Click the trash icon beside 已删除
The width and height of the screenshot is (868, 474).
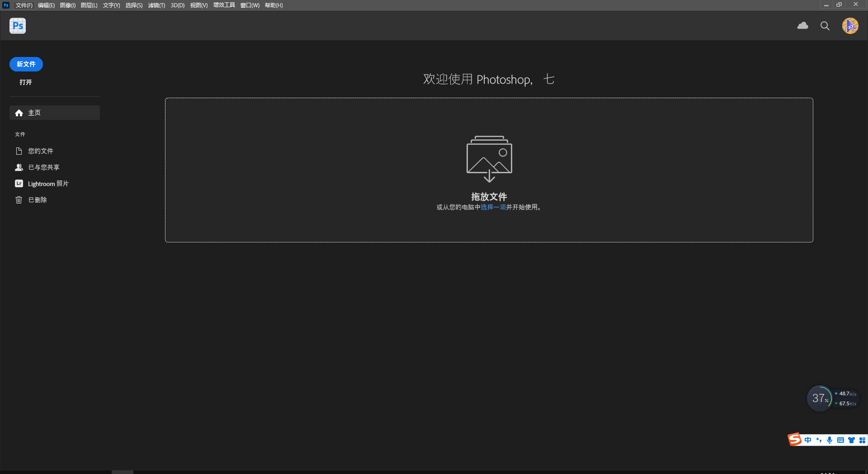tap(19, 200)
